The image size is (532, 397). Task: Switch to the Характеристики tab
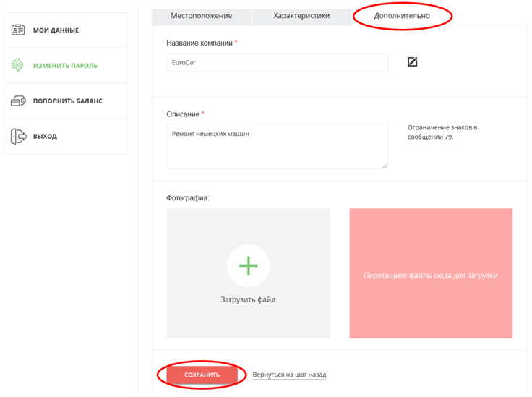tap(301, 16)
